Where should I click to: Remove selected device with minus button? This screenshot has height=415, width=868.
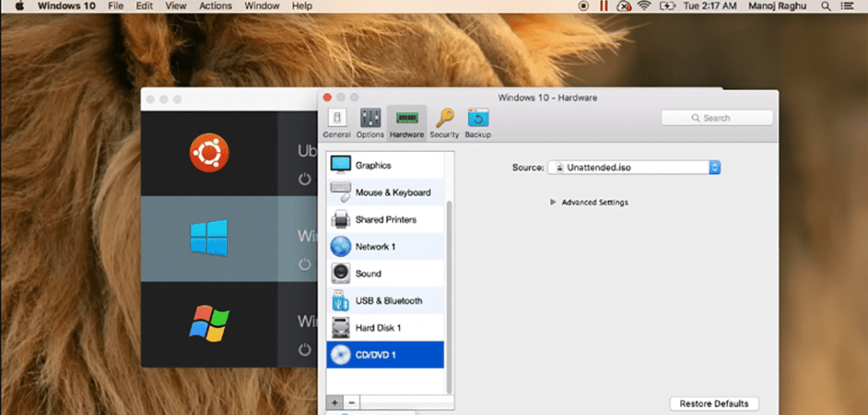[352, 402]
